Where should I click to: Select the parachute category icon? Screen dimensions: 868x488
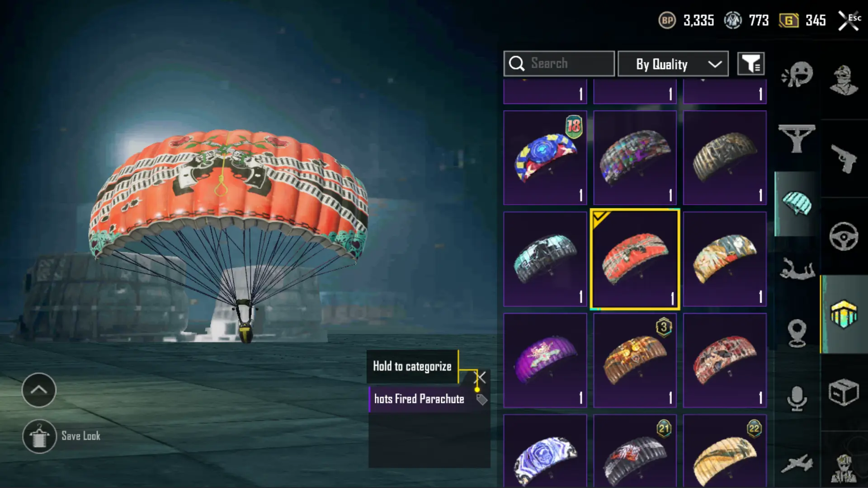(x=797, y=203)
